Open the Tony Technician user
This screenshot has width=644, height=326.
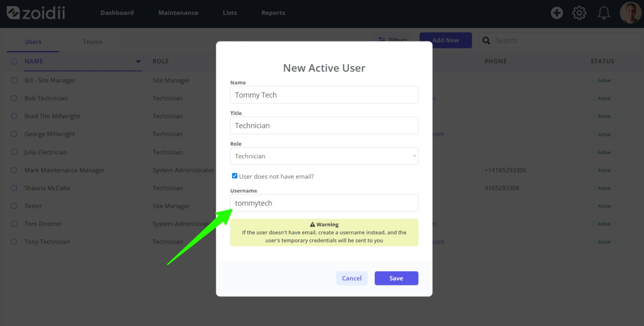(47, 242)
